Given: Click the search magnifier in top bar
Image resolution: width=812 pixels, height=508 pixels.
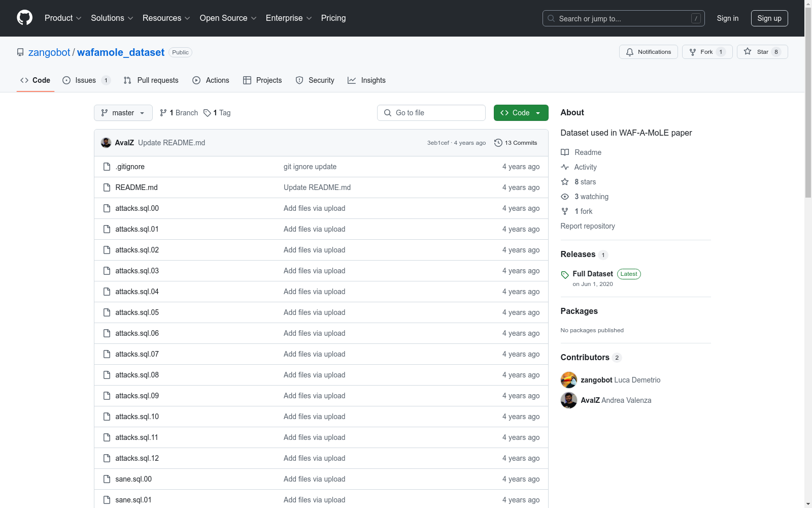Looking at the screenshot, I should coord(551,18).
